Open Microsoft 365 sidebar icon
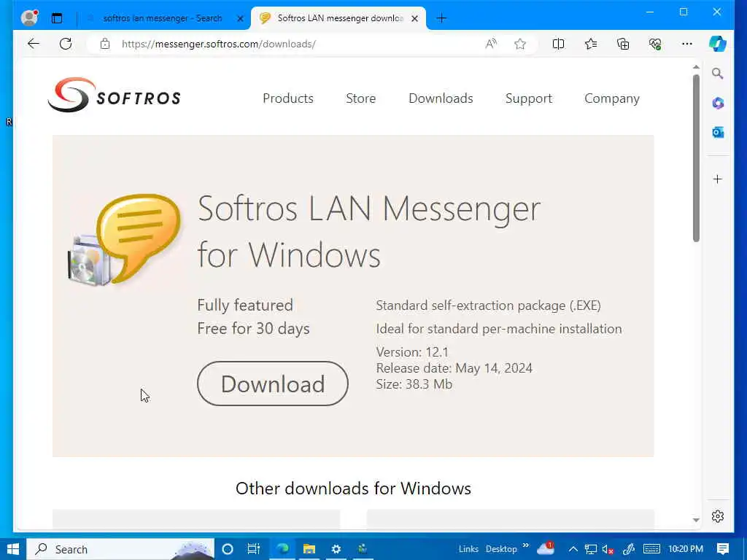747x560 pixels. (718, 103)
